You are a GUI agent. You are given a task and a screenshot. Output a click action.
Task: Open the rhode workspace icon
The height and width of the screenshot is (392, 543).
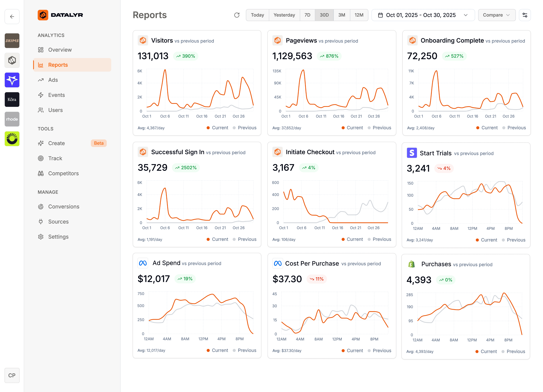(12, 119)
